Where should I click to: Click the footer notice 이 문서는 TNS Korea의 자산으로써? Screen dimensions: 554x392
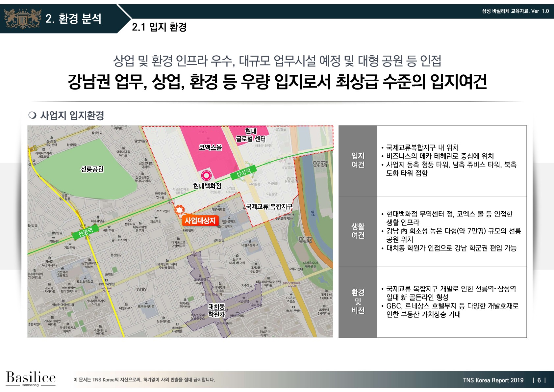click(x=144, y=380)
